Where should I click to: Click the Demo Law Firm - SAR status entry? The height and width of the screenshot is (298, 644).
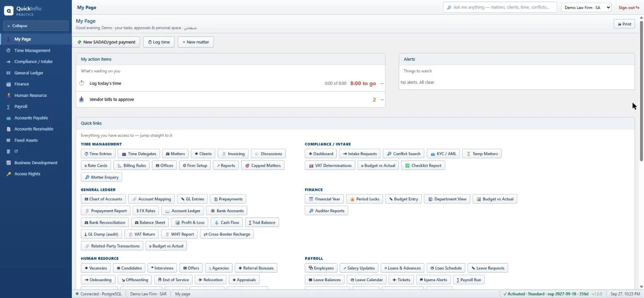point(148,294)
